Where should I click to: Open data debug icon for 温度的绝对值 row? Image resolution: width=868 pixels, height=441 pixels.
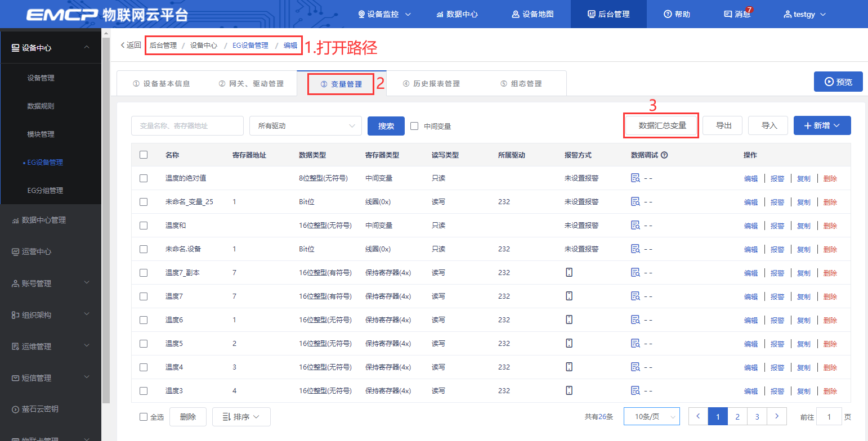point(636,178)
